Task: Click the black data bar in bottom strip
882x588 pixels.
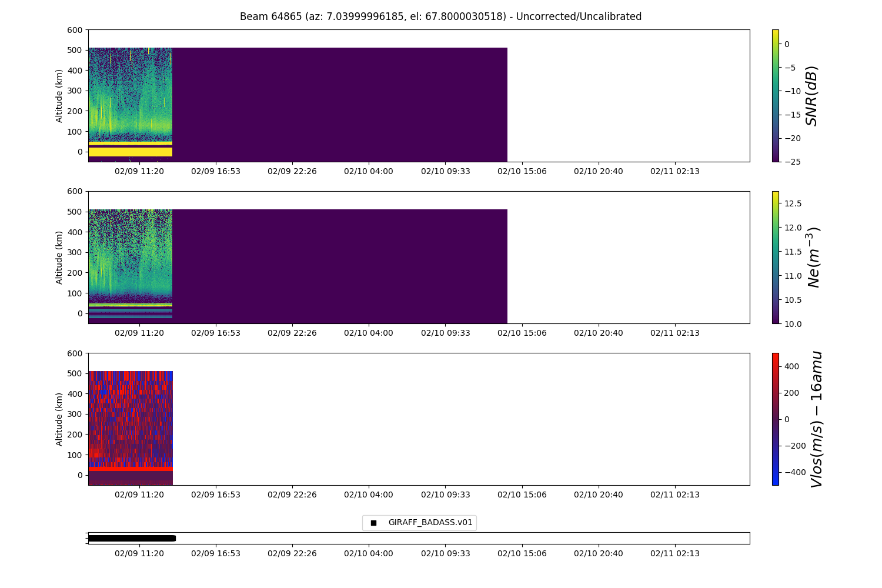Action: [x=132, y=538]
